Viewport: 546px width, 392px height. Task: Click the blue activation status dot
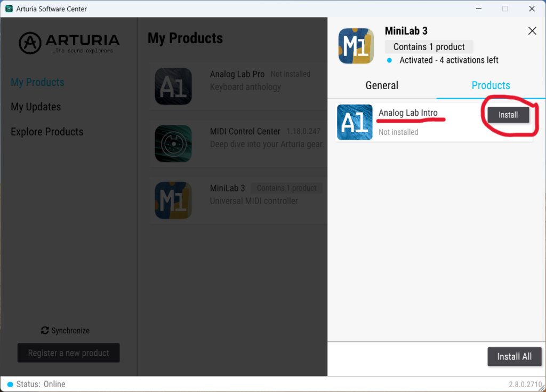(x=389, y=60)
